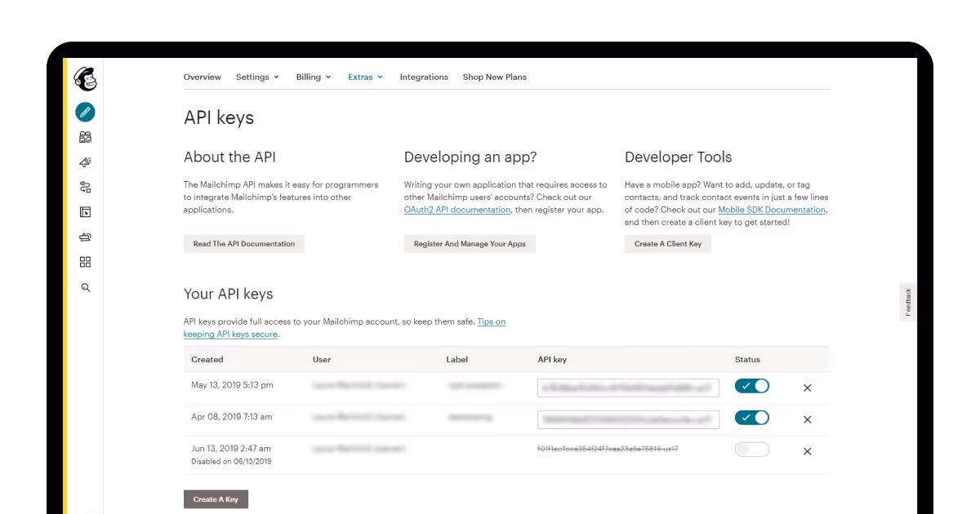
Task: Click the Label column header
Action: coord(457,359)
